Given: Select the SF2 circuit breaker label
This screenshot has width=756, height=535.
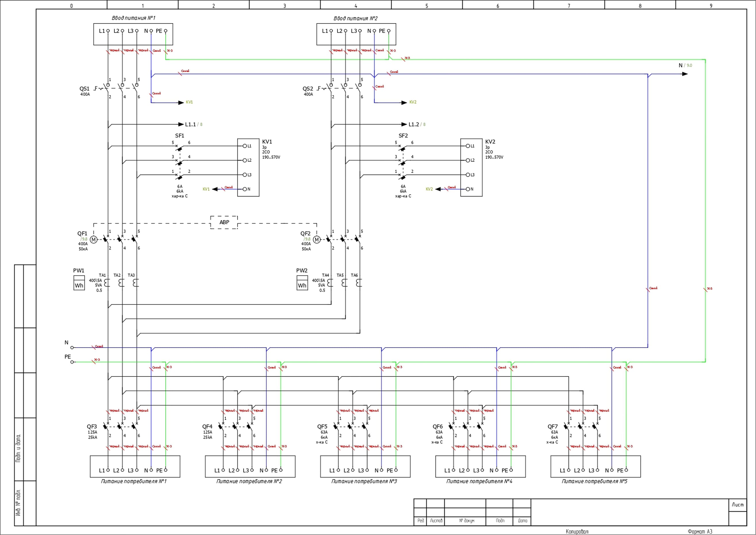Looking at the screenshot, I should point(403,136).
